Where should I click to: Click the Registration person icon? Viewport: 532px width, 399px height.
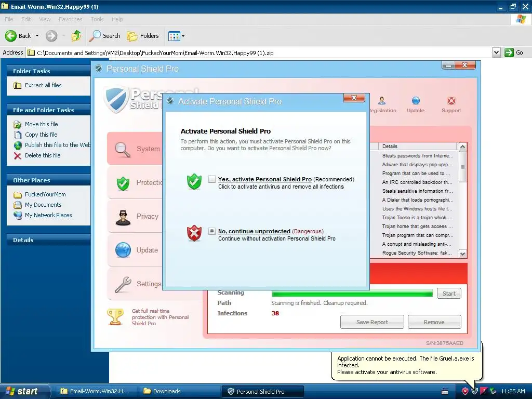(382, 101)
